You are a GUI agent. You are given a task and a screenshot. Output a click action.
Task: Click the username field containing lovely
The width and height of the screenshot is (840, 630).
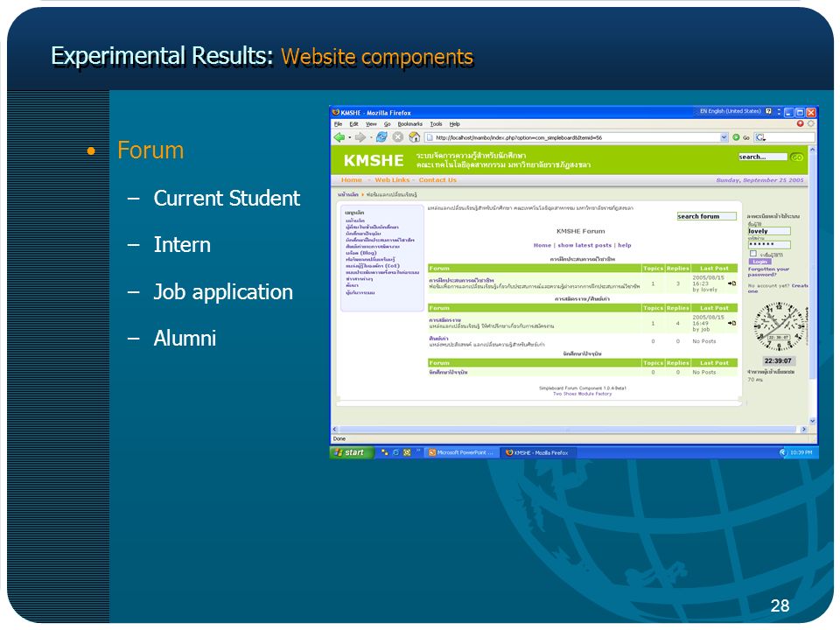(769, 231)
